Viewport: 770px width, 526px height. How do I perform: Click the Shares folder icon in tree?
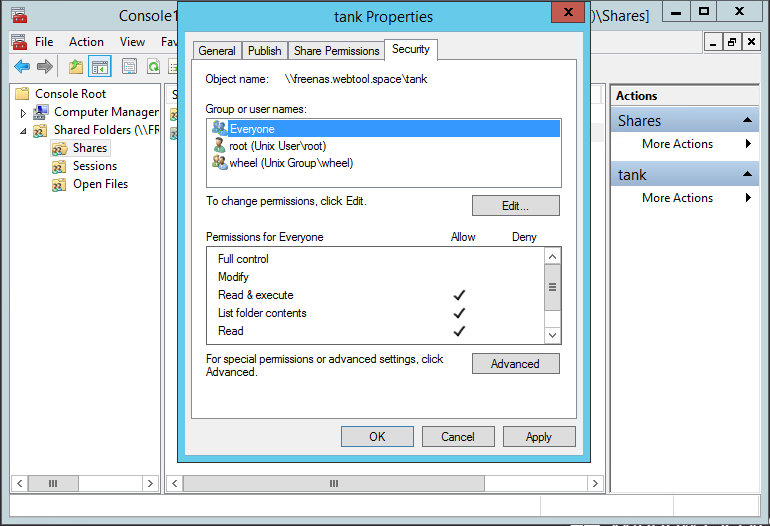[x=59, y=148]
